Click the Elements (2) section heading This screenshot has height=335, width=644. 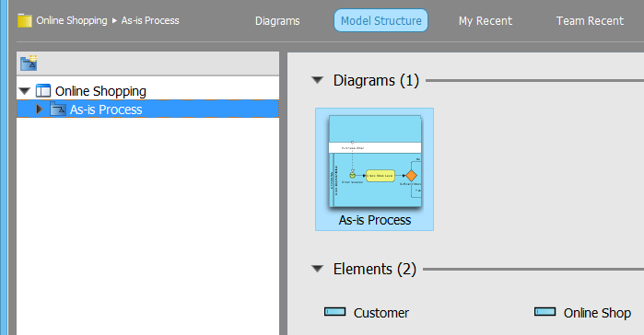(x=375, y=269)
